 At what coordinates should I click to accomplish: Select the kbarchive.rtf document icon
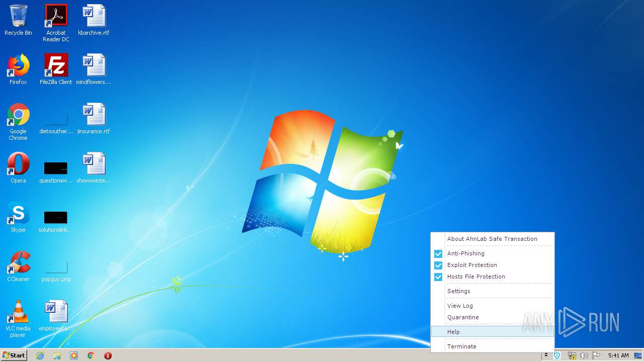coord(94,21)
